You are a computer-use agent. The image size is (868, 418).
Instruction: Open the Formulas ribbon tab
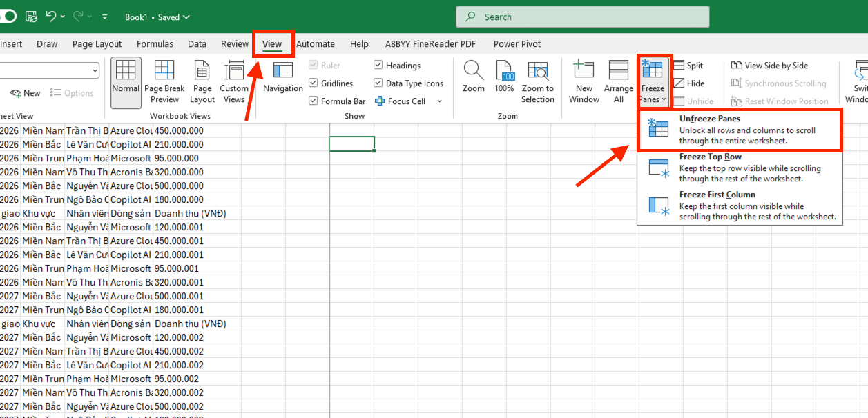[155, 44]
